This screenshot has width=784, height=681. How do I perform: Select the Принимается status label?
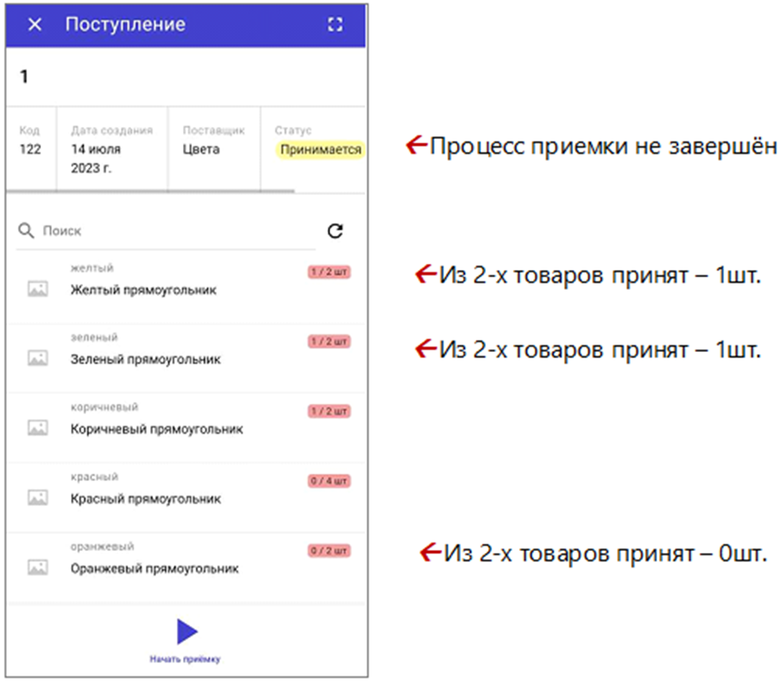(x=321, y=149)
